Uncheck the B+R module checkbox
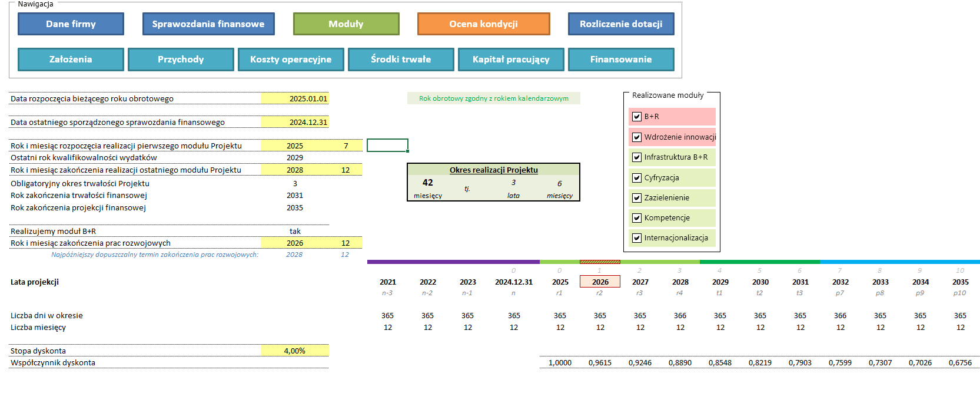Viewport: 980px width, 416px height. tap(637, 117)
